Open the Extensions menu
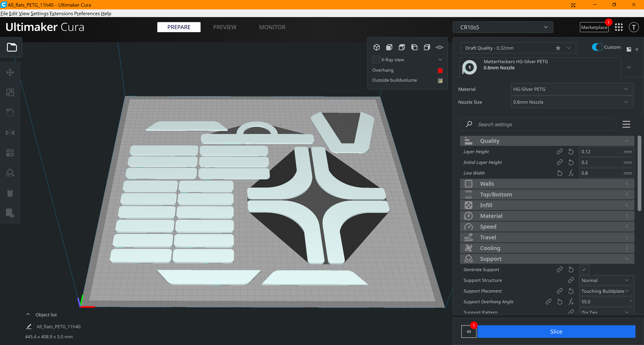644x345 pixels. [x=61, y=13]
